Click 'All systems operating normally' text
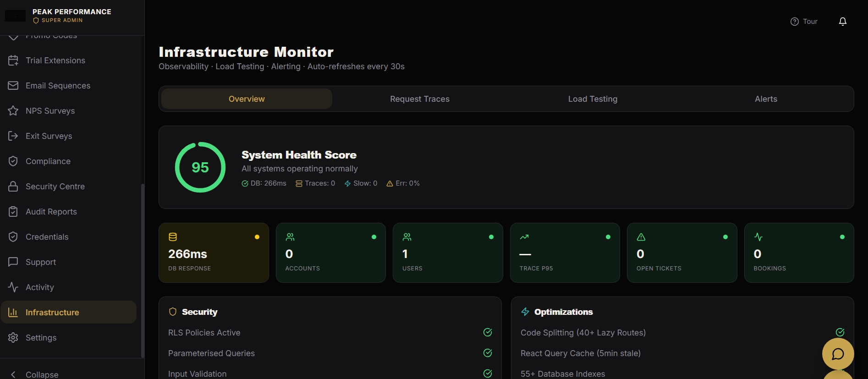Viewport: 868px width, 379px height. tap(300, 169)
